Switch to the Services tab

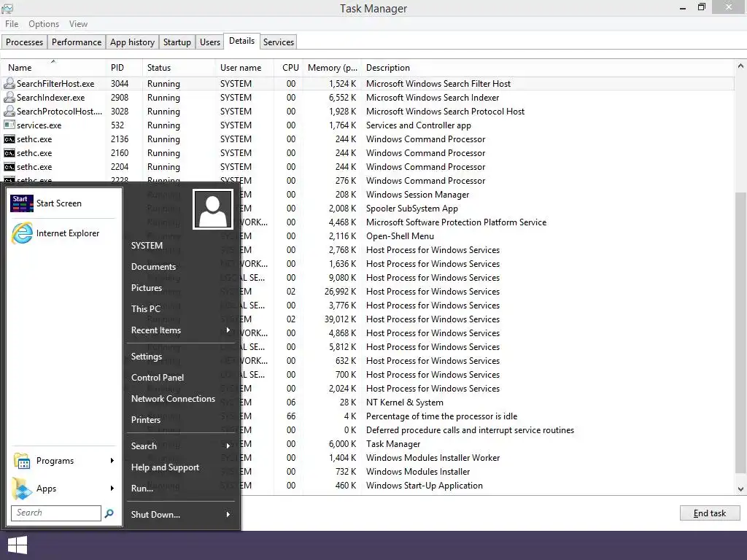pos(278,42)
